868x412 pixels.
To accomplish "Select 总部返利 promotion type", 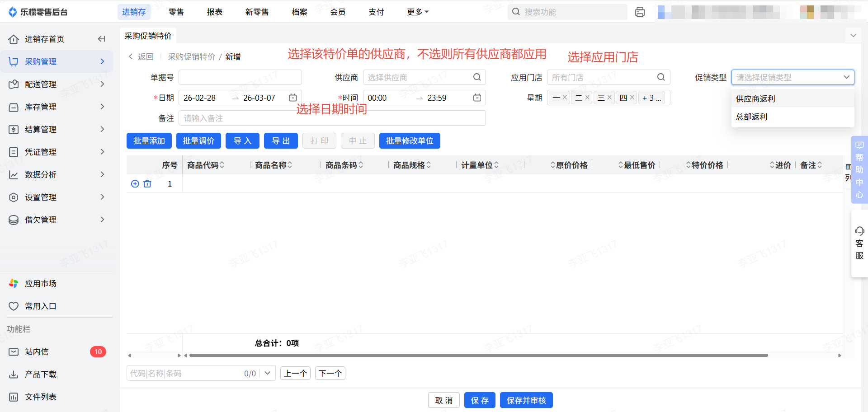I will click(793, 117).
